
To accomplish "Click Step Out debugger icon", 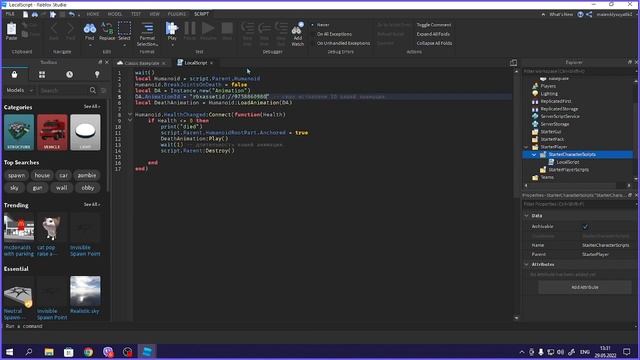I will [281, 28].
